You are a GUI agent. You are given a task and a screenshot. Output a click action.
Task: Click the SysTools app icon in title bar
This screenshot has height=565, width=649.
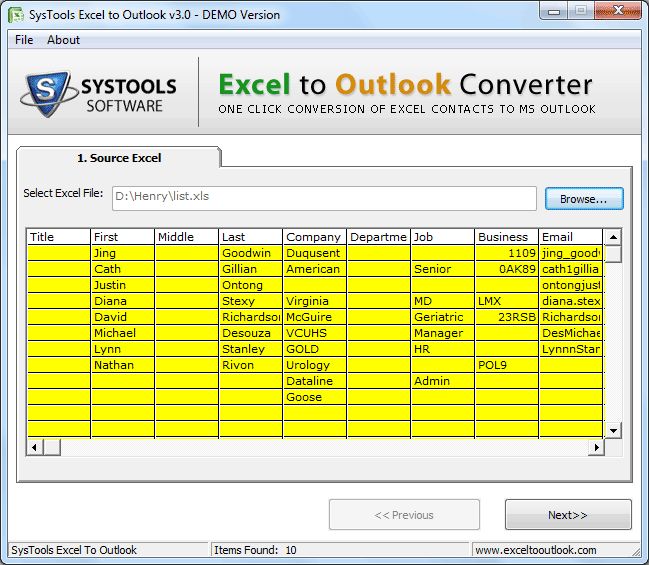click(16, 14)
